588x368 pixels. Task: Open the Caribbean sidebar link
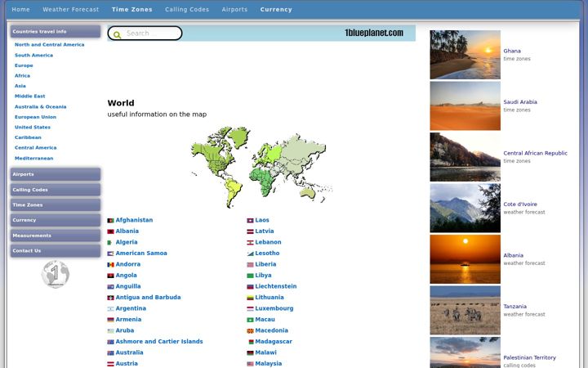pyautogui.click(x=28, y=137)
